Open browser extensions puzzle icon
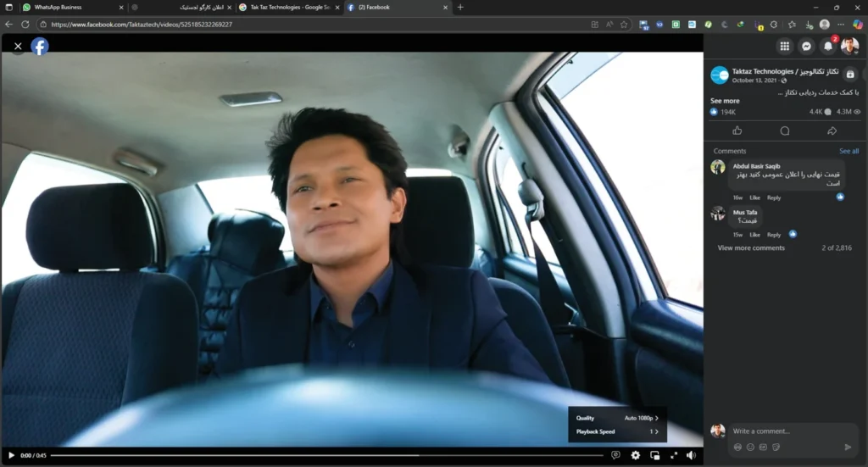868x467 pixels. click(774, 25)
